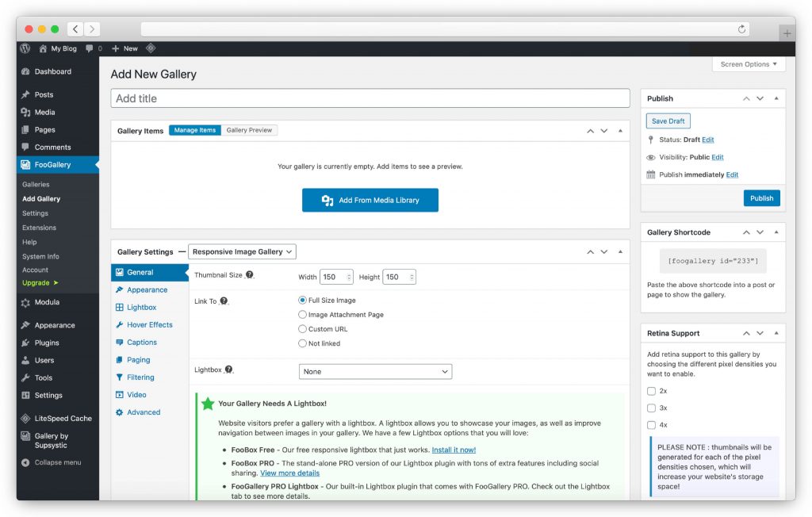The height and width of the screenshot is (517, 812).
Task: Click the WordPress logo in admin bar
Action: tap(25, 48)
